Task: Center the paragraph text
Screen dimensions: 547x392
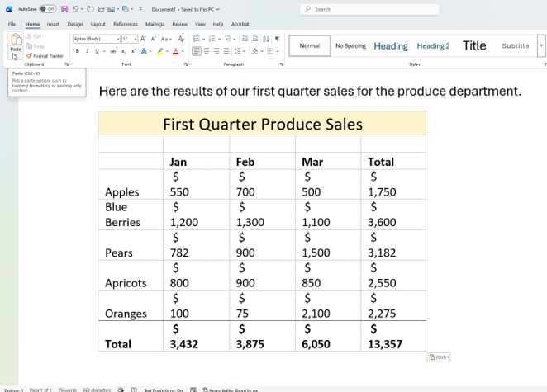Action: tap(207, 51)
